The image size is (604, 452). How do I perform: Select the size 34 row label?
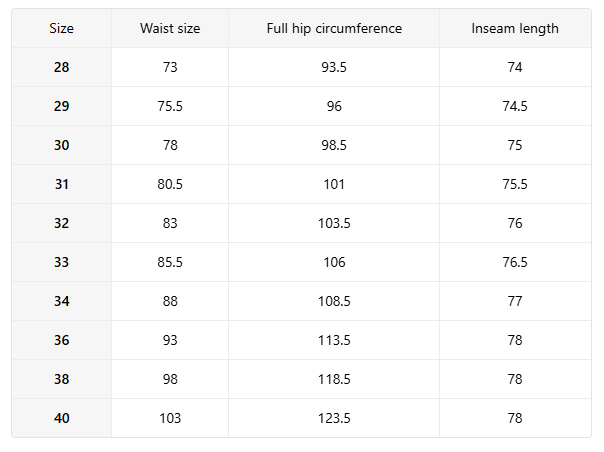[62, 301]
